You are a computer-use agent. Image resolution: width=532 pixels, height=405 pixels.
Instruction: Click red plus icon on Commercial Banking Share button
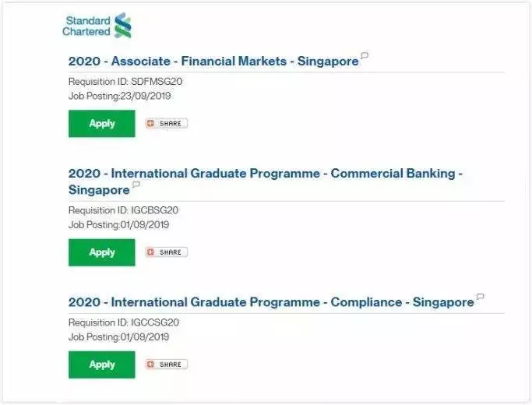[x=150, y=252]
